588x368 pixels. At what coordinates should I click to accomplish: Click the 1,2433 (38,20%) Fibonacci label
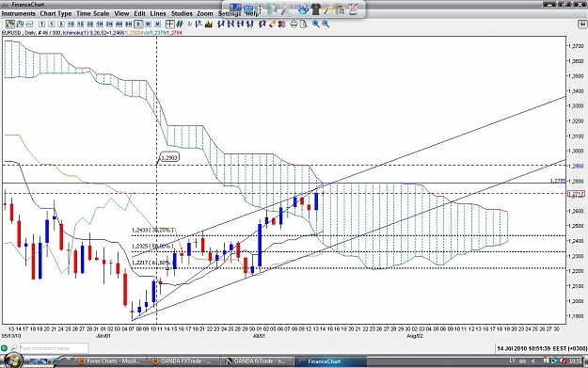152,230
